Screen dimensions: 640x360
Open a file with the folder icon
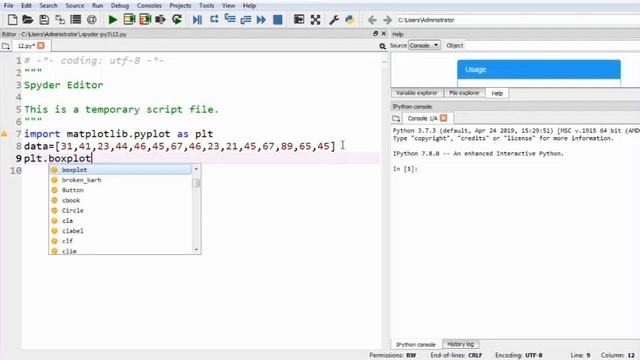pyautogui.click(x=28, y=20)
